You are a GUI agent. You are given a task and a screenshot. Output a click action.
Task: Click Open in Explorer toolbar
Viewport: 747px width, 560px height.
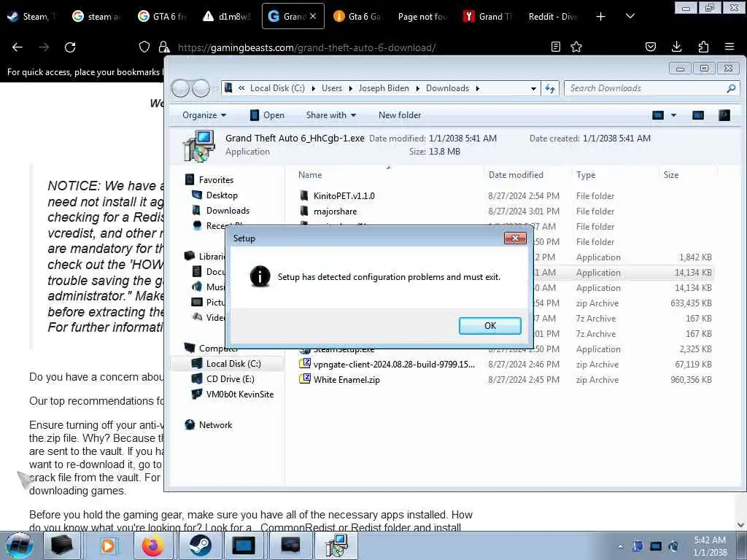267,115
